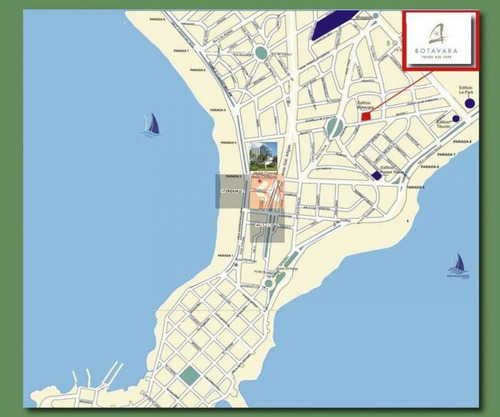Click the sailboat icon in the left bay
500x417 pixels.
pyautogui.click(x=152, y=124)
